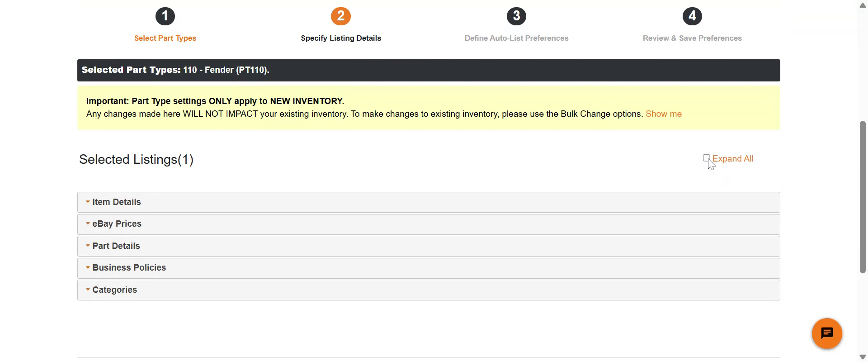Open Define Auto-List Preferences step label
The width and height of the screenshot is (868, 362).
[516, 38]
